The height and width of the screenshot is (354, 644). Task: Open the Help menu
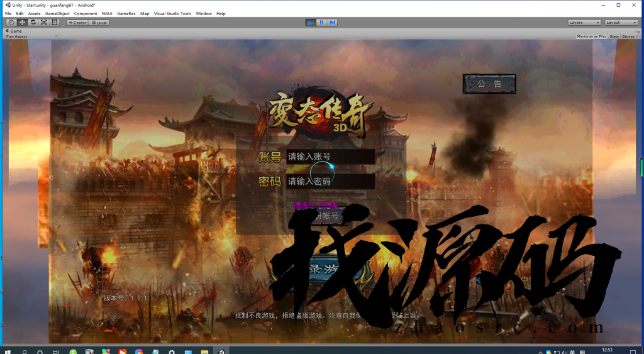(x=221, y=14)
